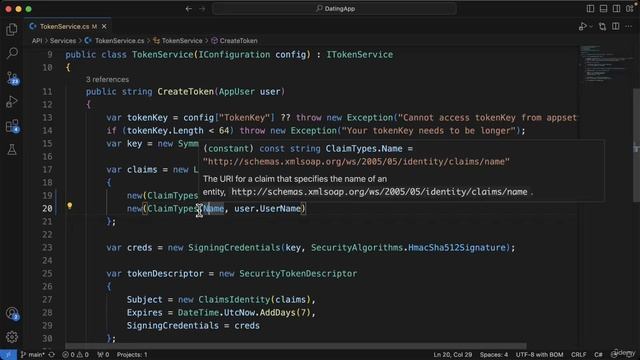Switch branch from main in status bar
The height and width of the screenshot is (360, 640).
point(33,355)
